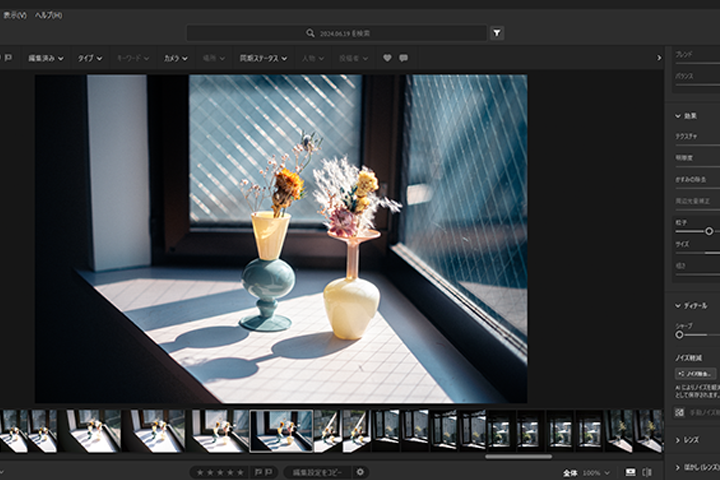Filter by comments speech bubble icon
This screenshot has width=720, height=480.
click(x=403, y=58)
